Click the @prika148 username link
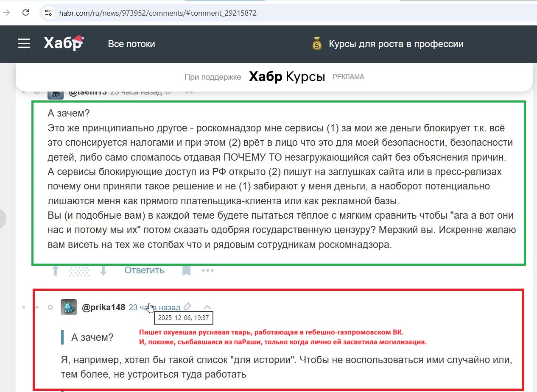 103,307
